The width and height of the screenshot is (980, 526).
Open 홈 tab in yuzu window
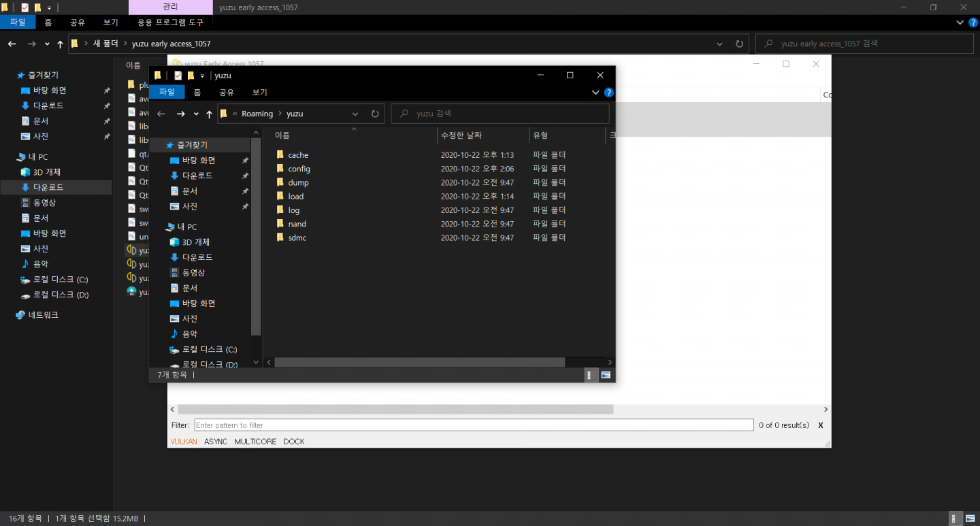pos(197,93)
